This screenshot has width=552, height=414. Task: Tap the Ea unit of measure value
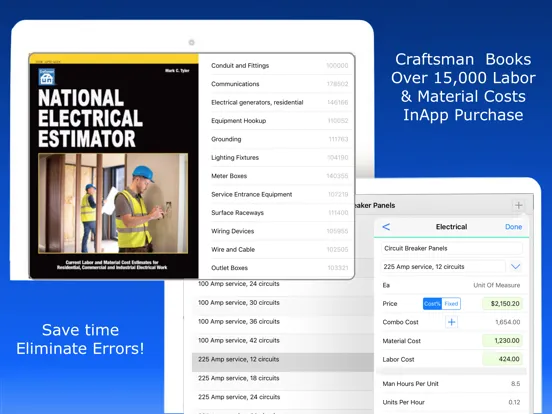pos(386,285)
